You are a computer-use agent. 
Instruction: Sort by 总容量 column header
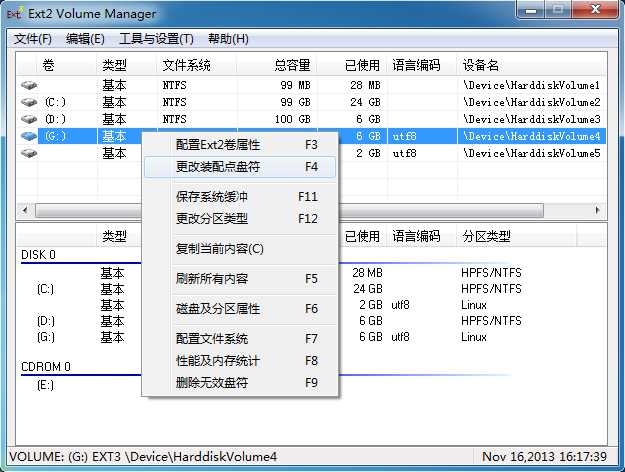point(277,65)
